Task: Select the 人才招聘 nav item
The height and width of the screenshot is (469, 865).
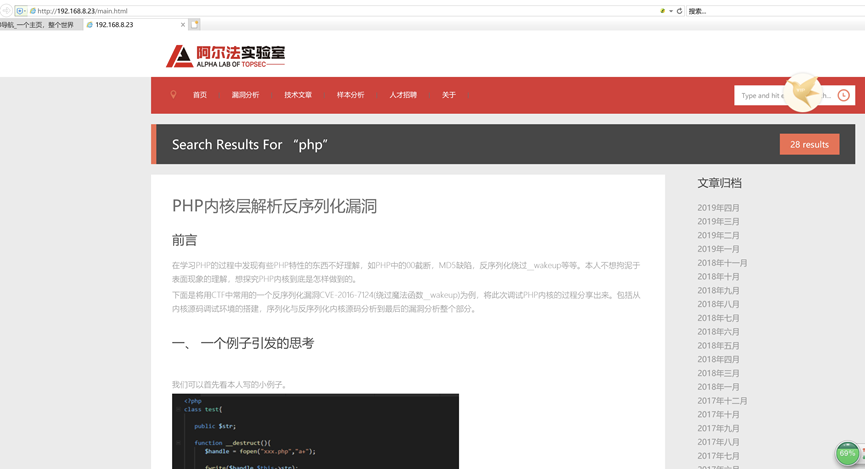Action: [403, 95]
